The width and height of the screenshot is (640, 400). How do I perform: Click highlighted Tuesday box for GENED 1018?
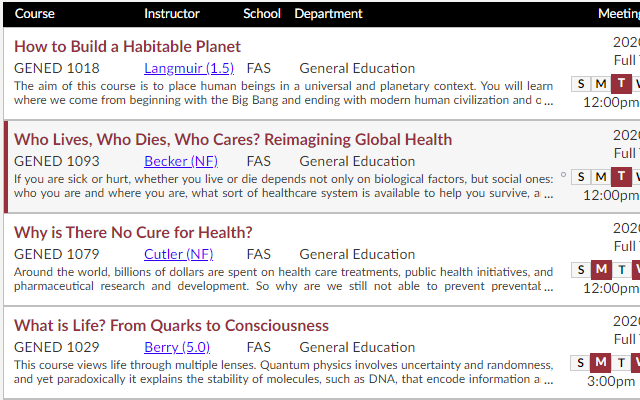(621, 84)
